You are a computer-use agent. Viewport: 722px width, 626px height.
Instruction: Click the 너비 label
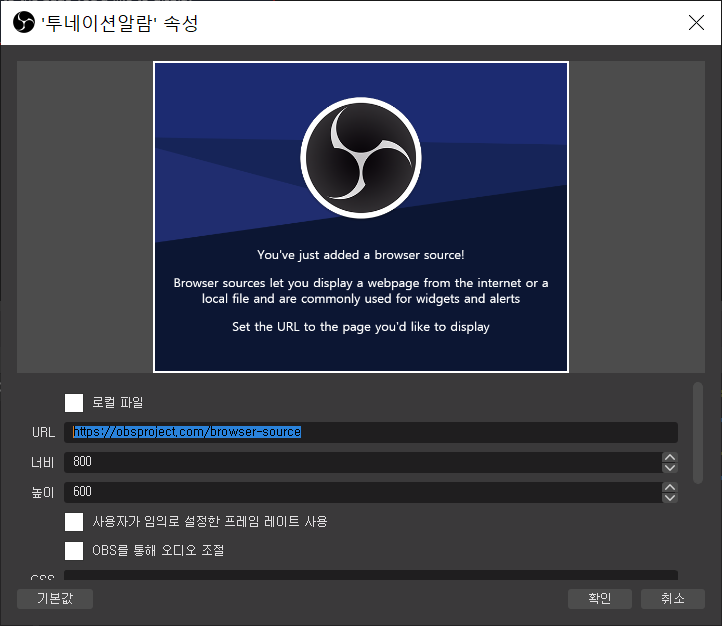[x=43, y=462]
